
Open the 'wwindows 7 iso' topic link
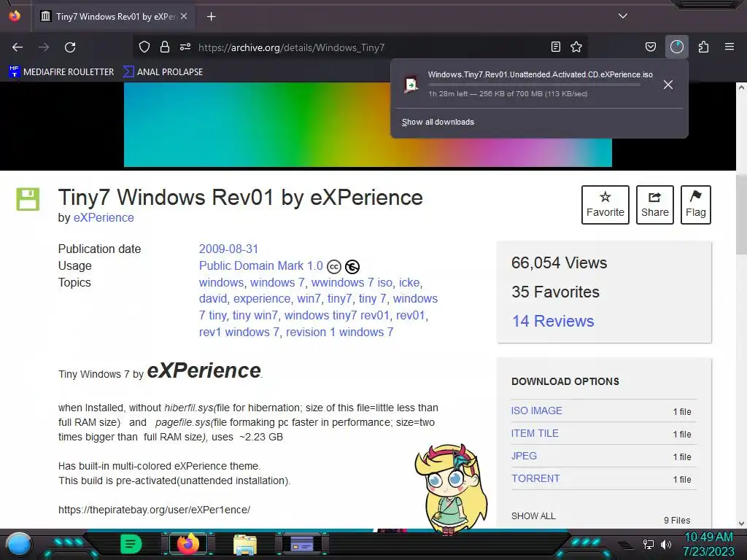click(352, 282)
